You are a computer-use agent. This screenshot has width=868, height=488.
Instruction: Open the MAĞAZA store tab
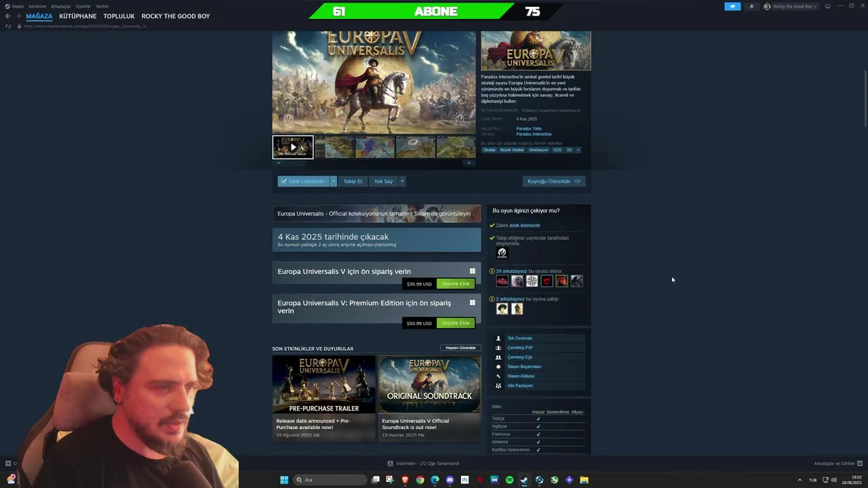[x=39, y=16]
